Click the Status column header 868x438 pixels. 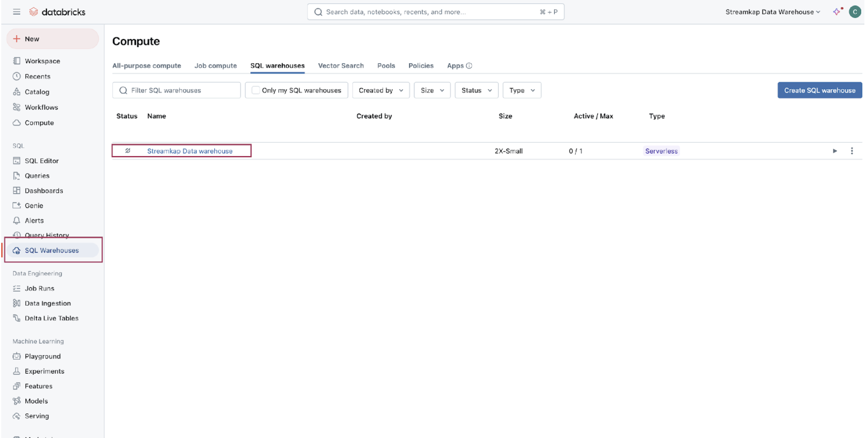click(127, 116)
